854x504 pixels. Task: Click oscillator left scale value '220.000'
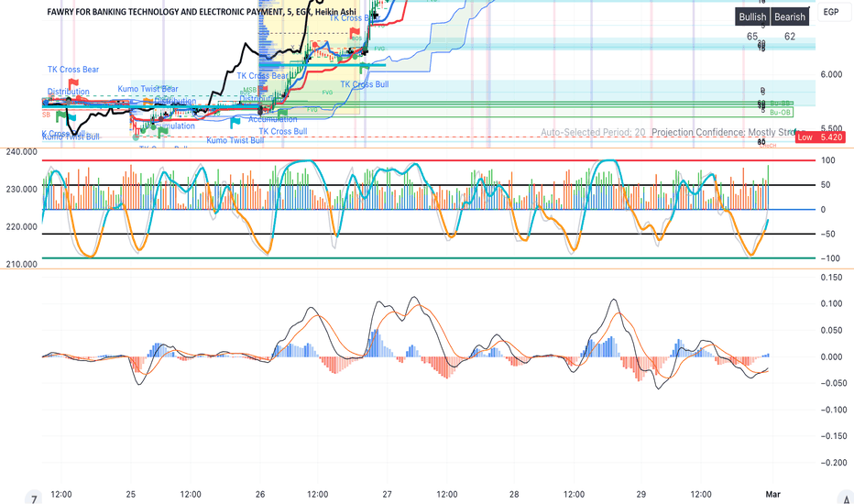(22, 227)
